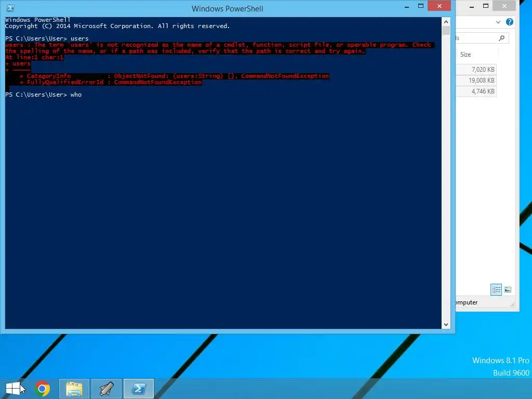Switch Explorer to large icons view
The width and height of the screenshot is (532, 399).
tap(508, 289)
